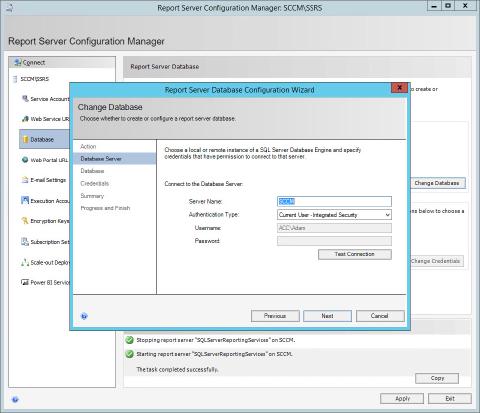
Task: Open the Subscription Settings icon
Action: [x=25, y=242]
